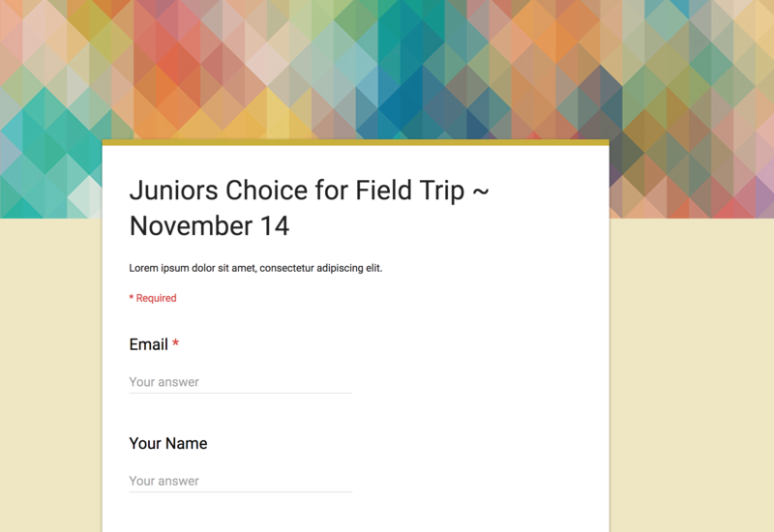Screen dimensions: 774x532
Task: Click the Email answer input field
Action: coord(240,382)
